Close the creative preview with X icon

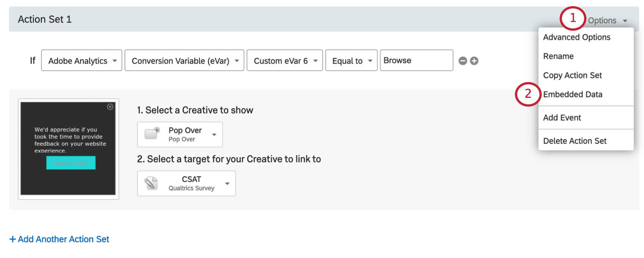(x=110, y=107)
